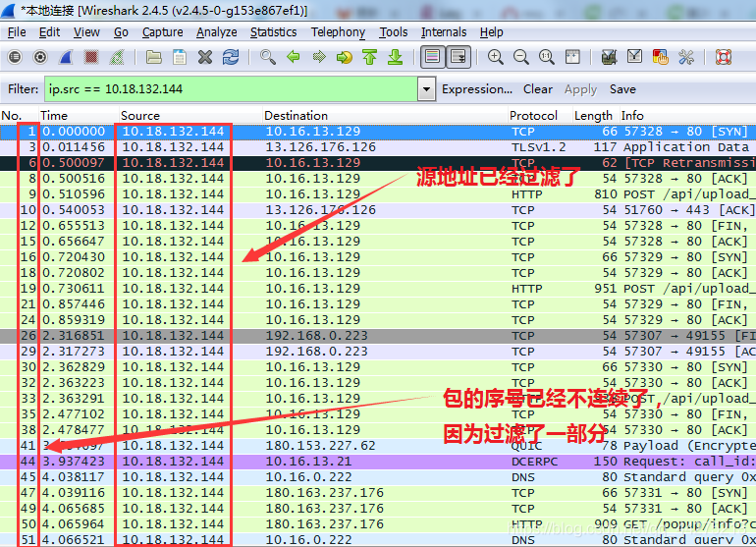Image resolution: width=756 pixels, height=547 pixels.
Task: Sort by the Length column header
Action: (x=595, y=116)
